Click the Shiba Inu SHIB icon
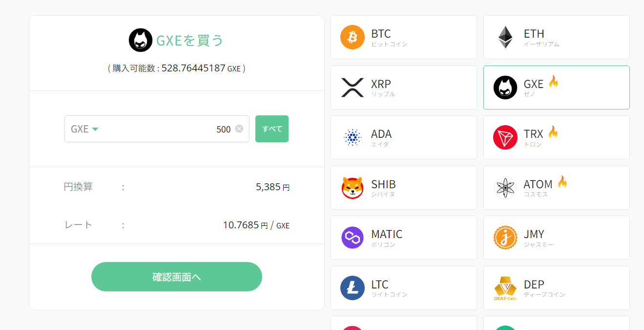Image resolution: width=644 pixels, height=330 pixels. click(353, 188)
